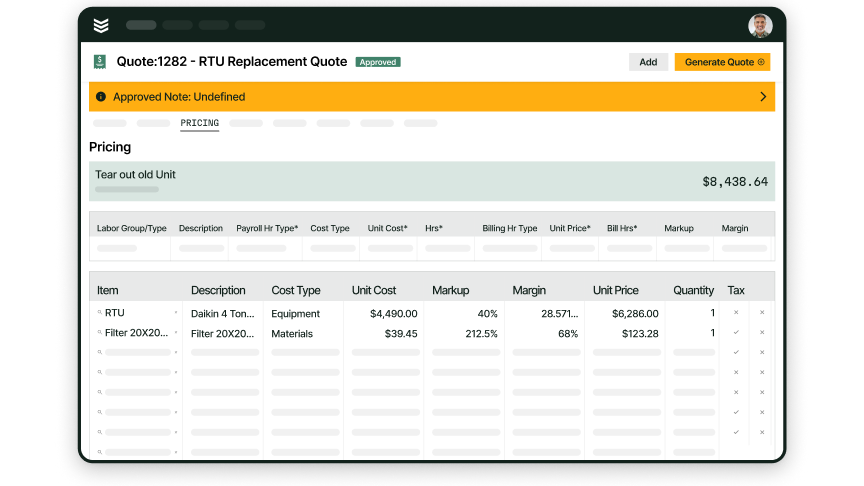Click the info icon in Approved Note banner
The width and height of the screenshot is (864, 486).
coord(101,97)
